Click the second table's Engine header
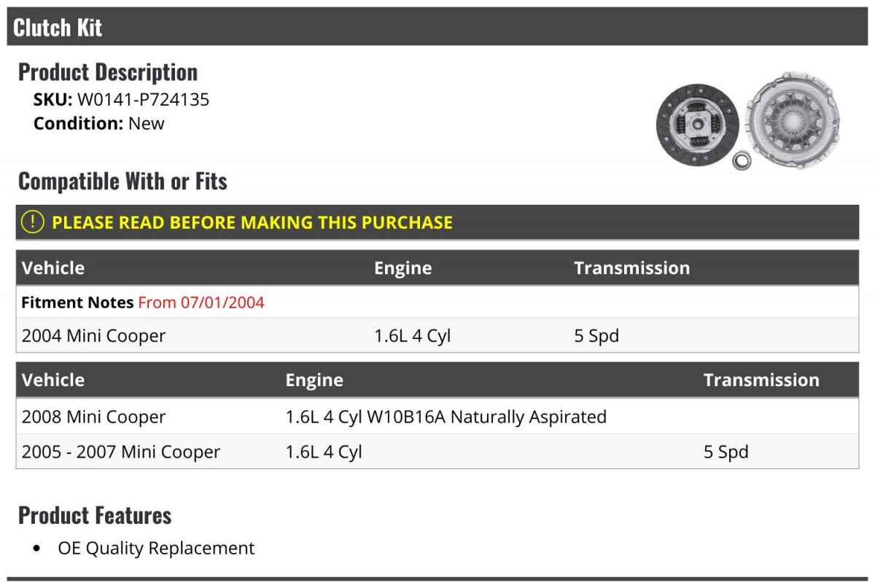 [314, 380]
